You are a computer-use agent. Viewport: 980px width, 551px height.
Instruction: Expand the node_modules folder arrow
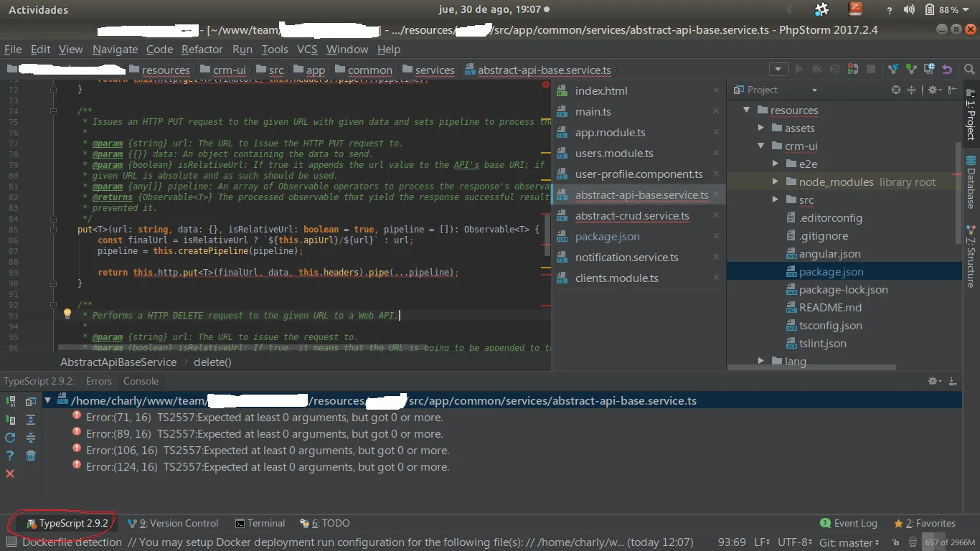[776, 182]
